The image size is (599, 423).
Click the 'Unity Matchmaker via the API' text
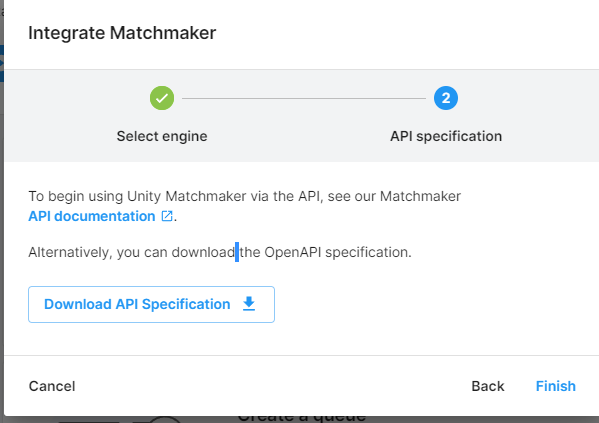[223, 196]
